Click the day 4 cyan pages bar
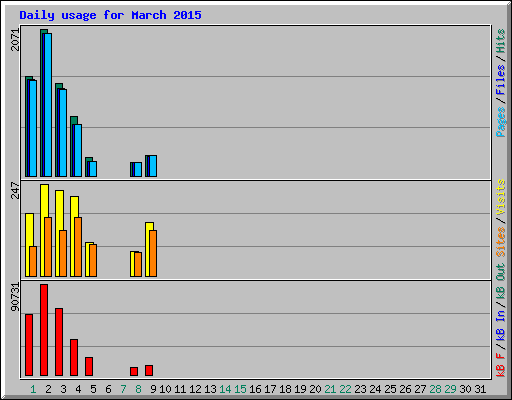 [x=78, y=151]
